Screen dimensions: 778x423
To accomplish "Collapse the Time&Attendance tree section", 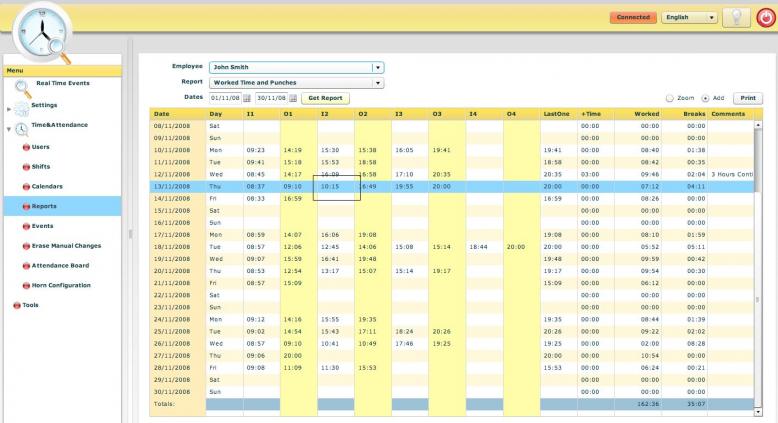I will (9, 129).
